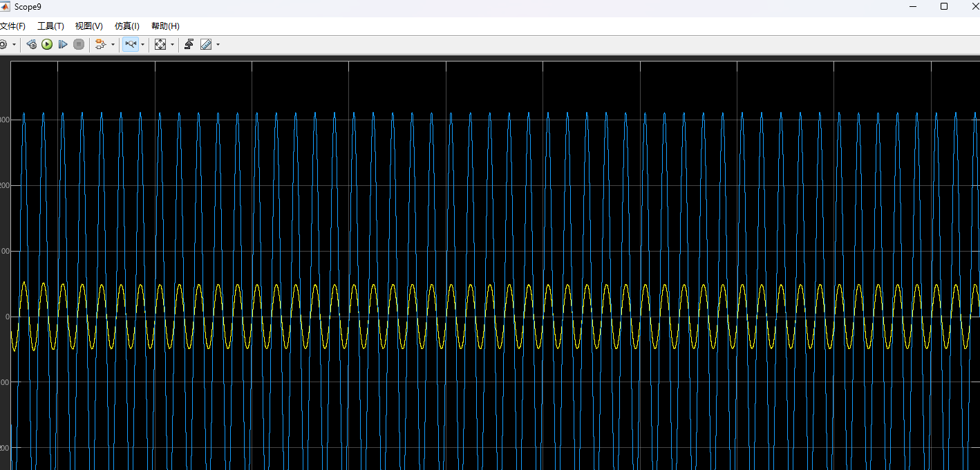Screen dimensions: 980x470
Task: Maximize the Scope9 window
Action: [x=944, y=6]
